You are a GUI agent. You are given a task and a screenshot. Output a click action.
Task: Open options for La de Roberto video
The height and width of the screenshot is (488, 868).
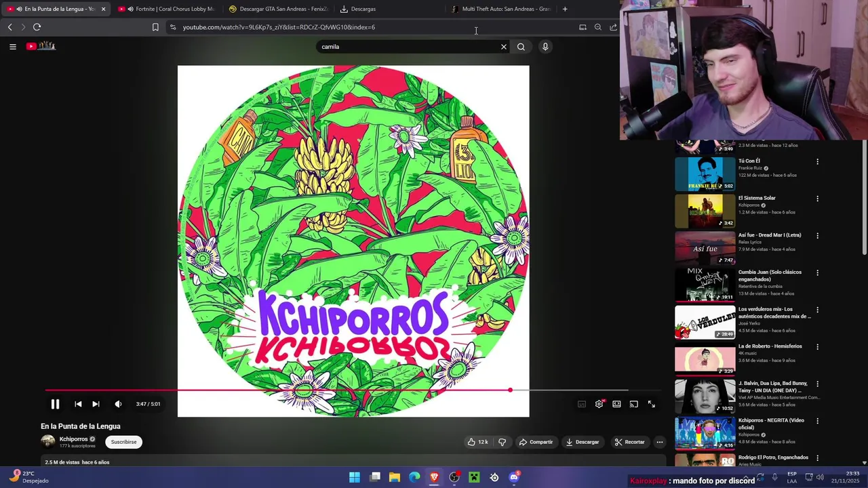[817, 347]
